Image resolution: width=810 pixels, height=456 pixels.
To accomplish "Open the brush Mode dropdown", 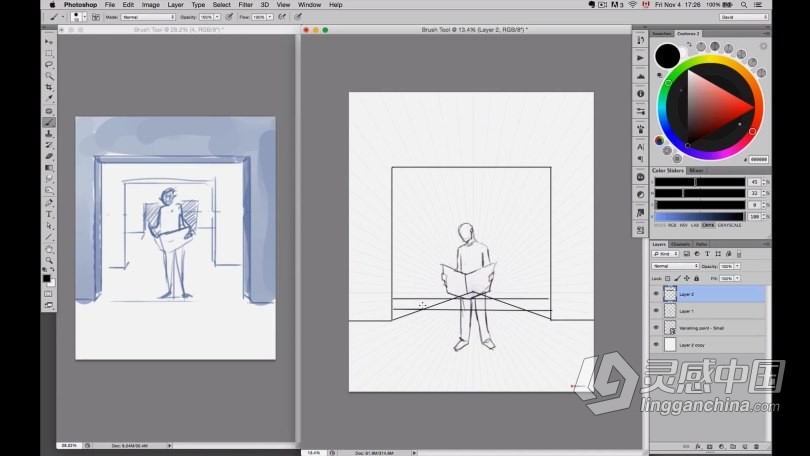I will [x=147, y=17].
